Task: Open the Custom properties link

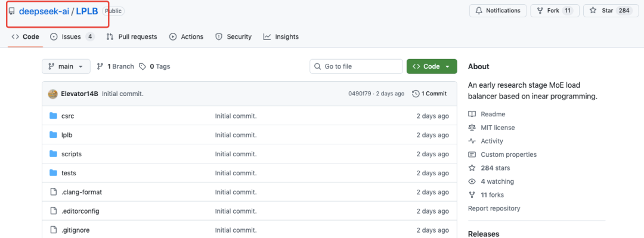Action: pyautogui.click(x=509, y=154)
